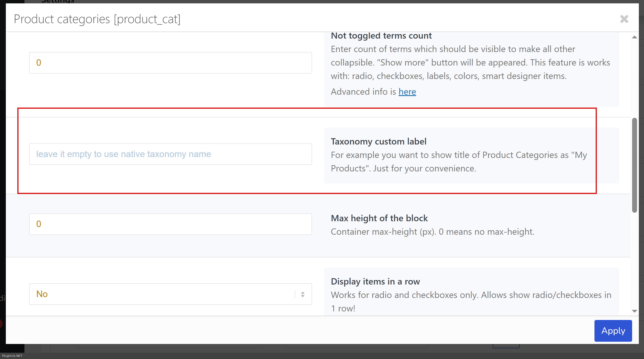The height and width of the screenshot is (359, 644).
Task: Click the 'My Products' example description text
Action: point(458,162)
